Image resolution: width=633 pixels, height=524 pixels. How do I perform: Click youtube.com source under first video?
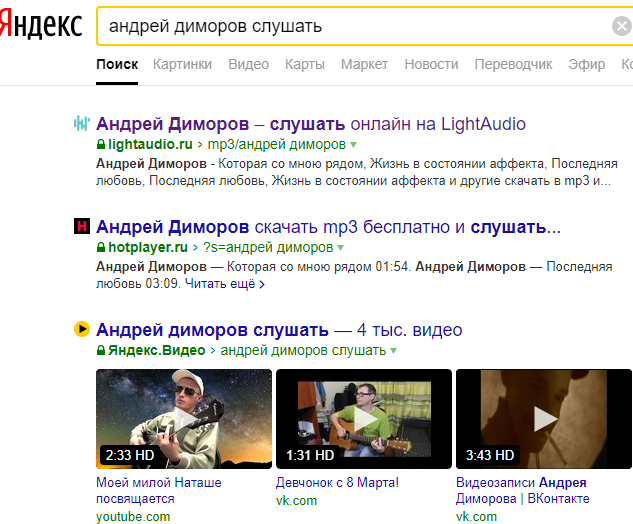click(x=133, y=516)
